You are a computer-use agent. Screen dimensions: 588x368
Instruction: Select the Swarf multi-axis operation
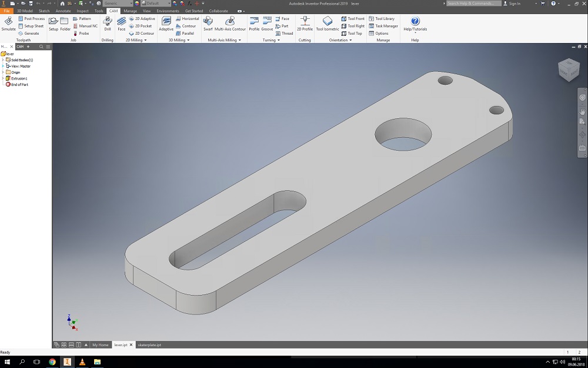click(208, 24)
